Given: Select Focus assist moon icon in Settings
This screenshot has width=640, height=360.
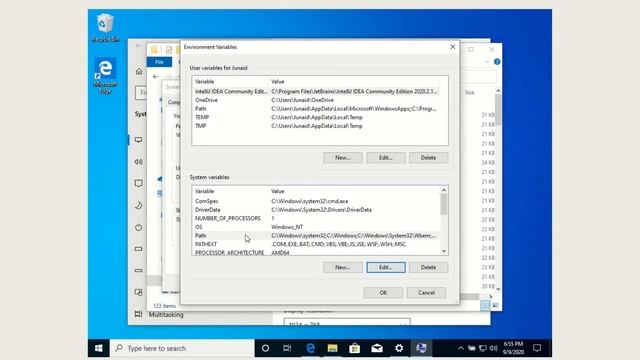Looking at the screenshot, I should pos(139,205).
